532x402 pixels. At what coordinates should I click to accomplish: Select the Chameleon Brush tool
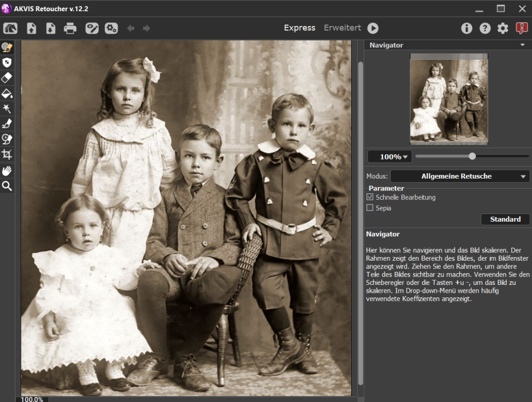(x=7, y=139)
